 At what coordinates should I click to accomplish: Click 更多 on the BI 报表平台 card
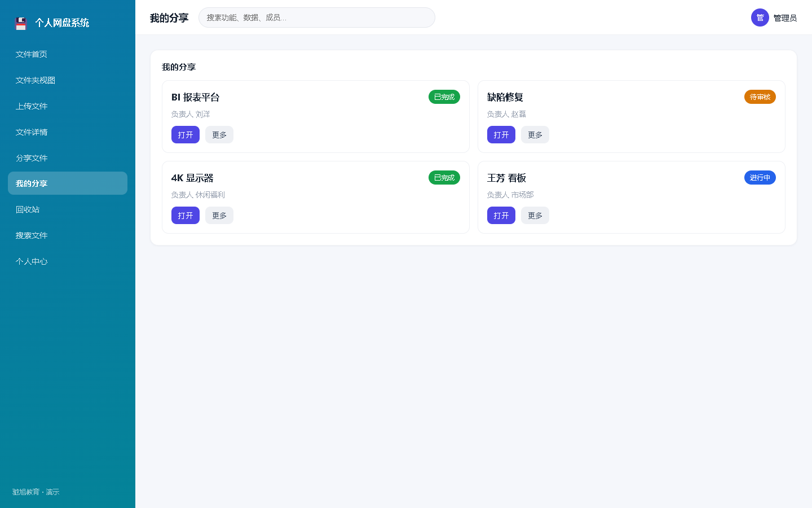coord(219,135)
